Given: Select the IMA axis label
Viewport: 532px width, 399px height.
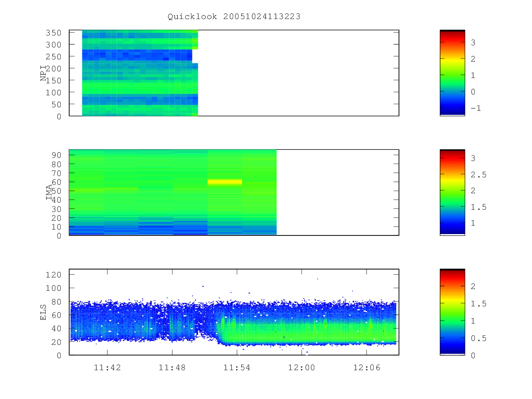Looking at the screenshot, I should (49, 192).
